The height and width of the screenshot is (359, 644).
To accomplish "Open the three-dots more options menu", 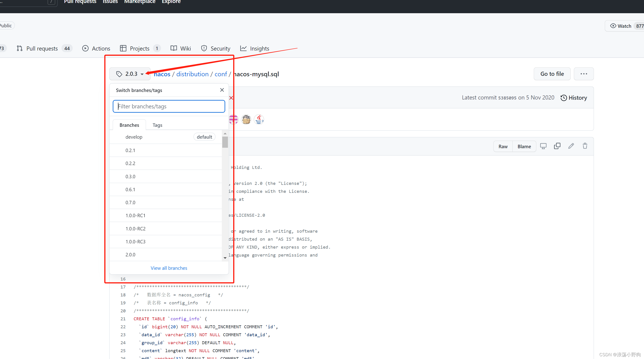I will click(x=583, y=74).
